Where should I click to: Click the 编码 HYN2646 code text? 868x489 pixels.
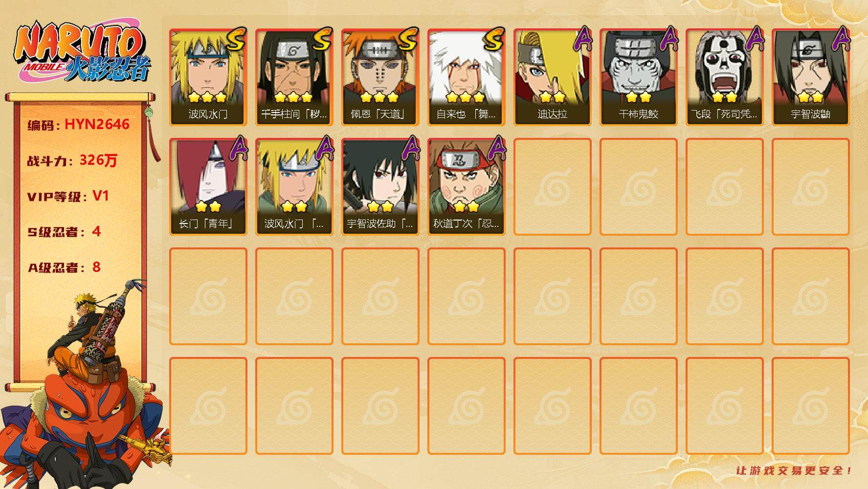point(78,124)
